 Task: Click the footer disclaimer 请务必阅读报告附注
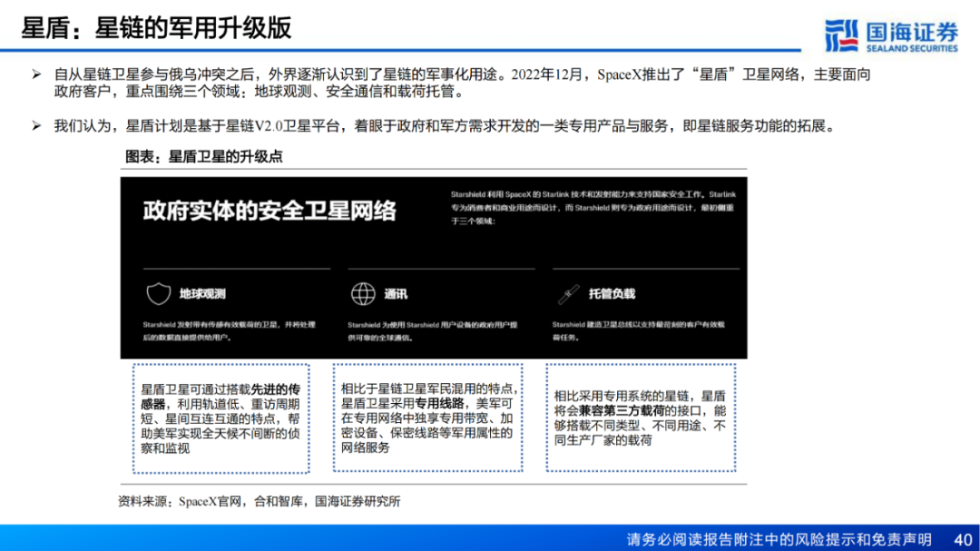pos(779,539)
